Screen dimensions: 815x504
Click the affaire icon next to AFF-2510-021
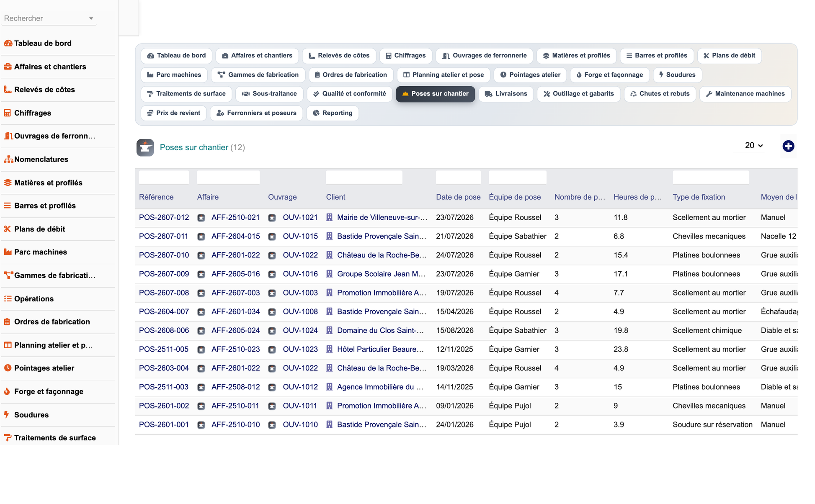click(x=201, y=218)
